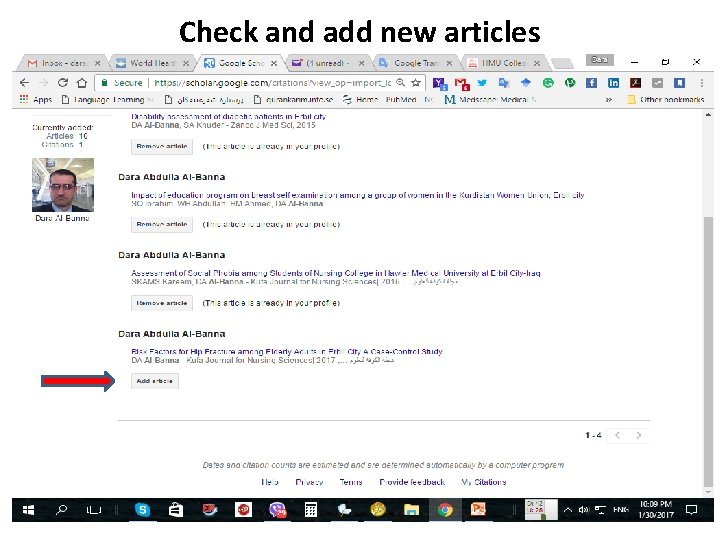Launch Skype from the taskbar
Viewport: 720px width, 540px height.
coord(142,510)
